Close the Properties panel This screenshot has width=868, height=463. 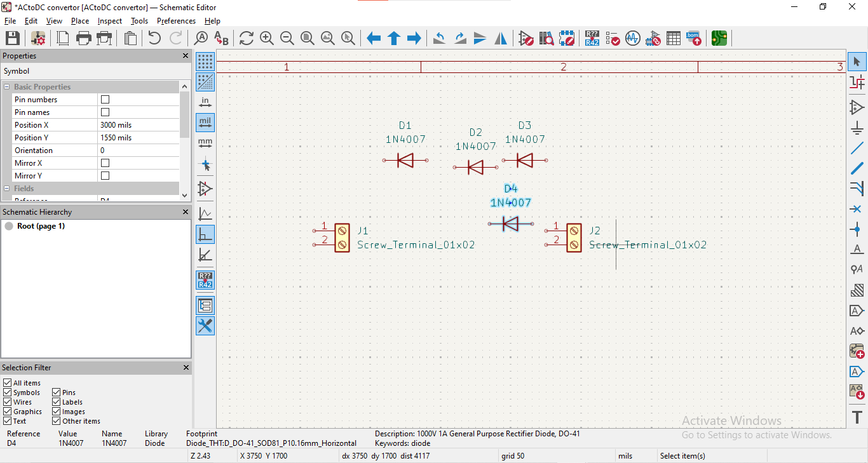coord(186,56)
